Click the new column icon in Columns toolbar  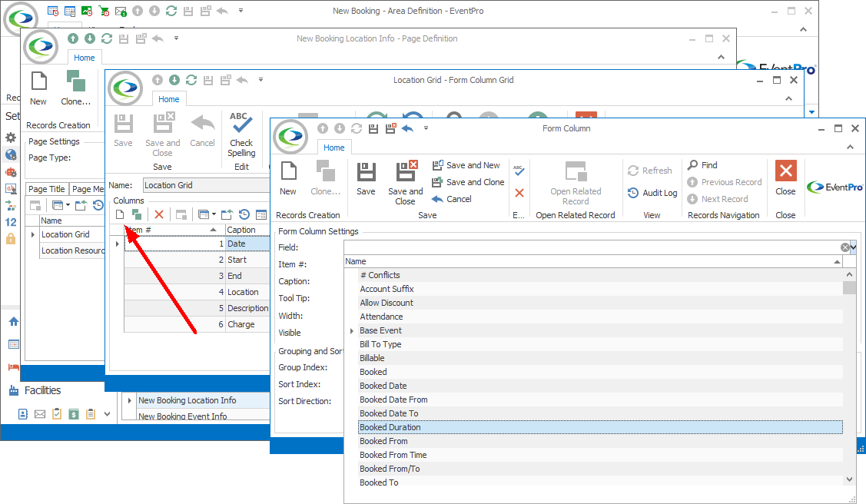120,214
